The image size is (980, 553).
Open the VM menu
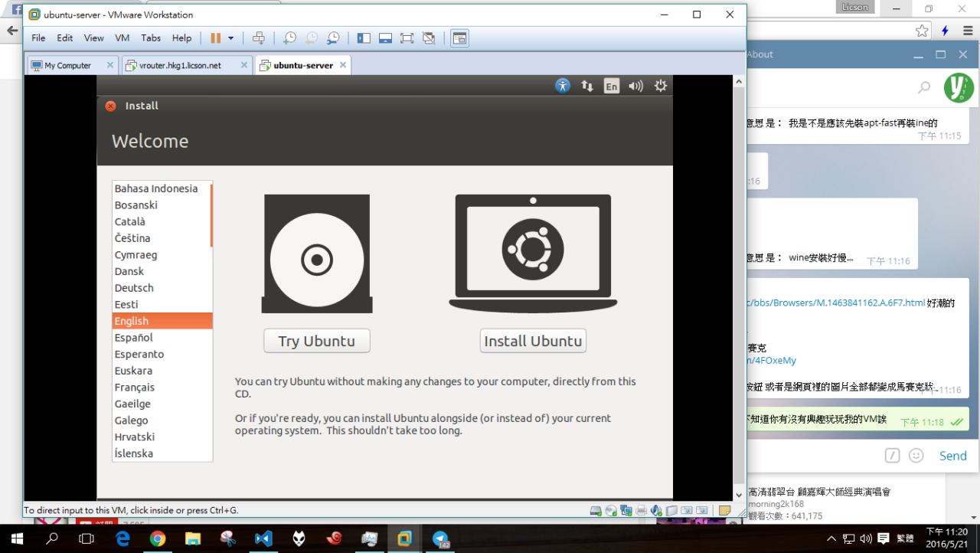pos(122,38)
